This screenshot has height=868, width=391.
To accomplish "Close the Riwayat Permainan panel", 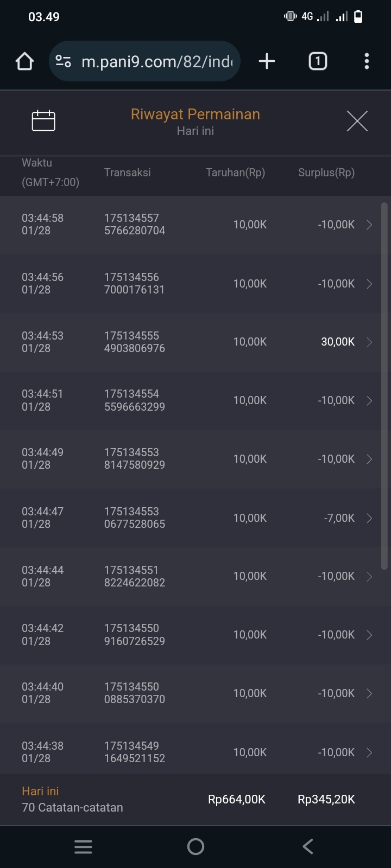I will 357,121.
